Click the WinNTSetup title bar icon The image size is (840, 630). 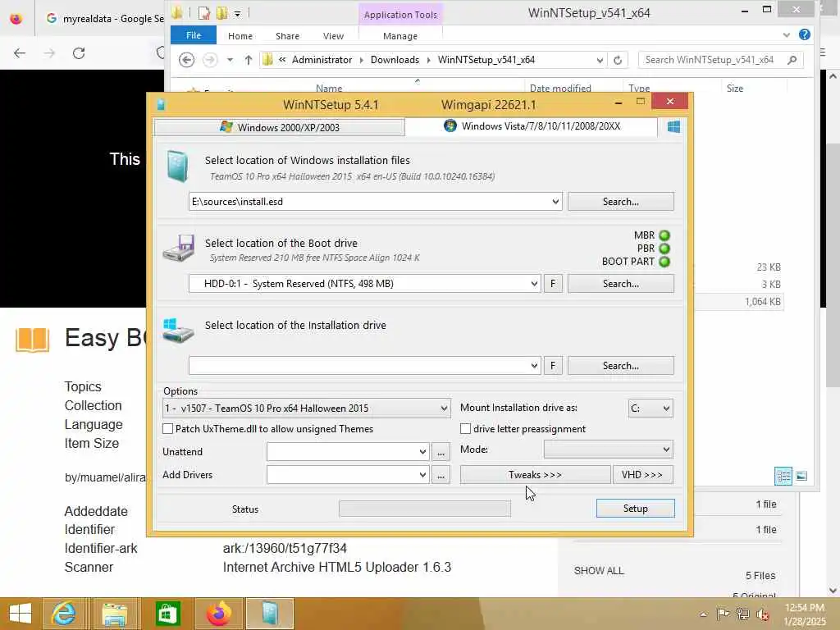pos(161,104)
